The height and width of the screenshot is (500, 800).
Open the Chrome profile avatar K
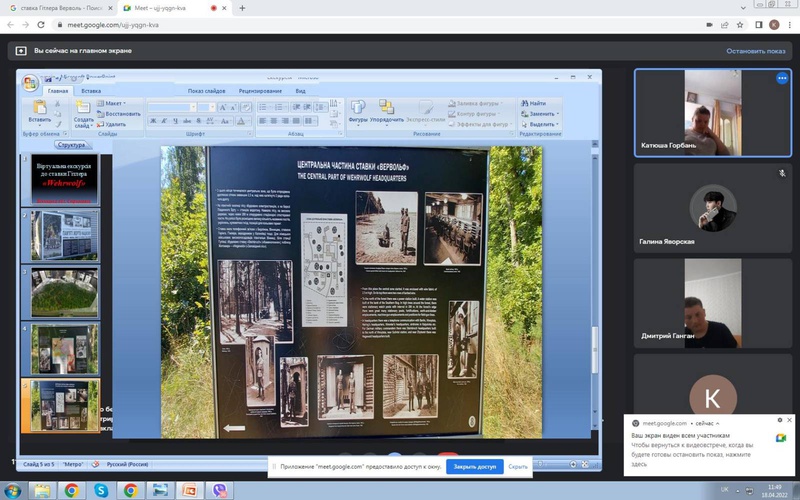pos(774,24)
